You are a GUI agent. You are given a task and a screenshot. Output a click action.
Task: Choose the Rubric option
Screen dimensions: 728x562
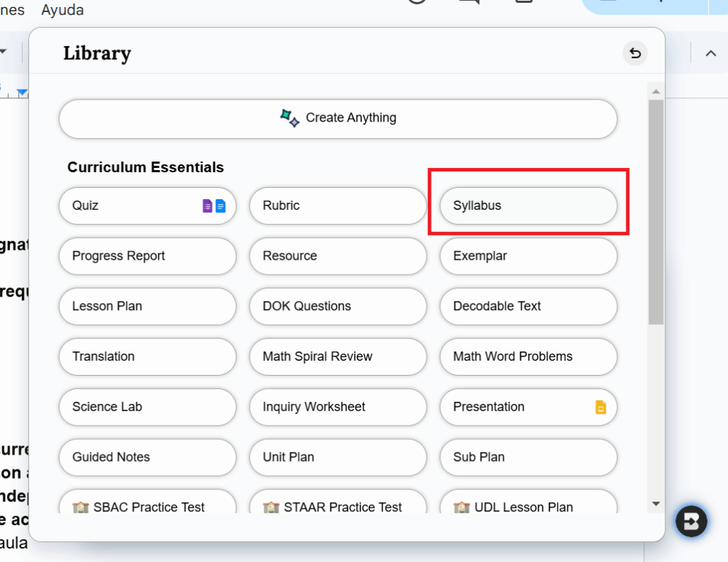pyautogui.click(x=338, y=206)
